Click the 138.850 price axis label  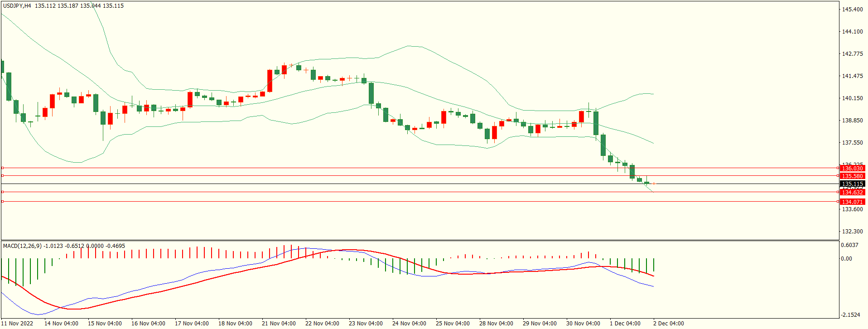852,121
